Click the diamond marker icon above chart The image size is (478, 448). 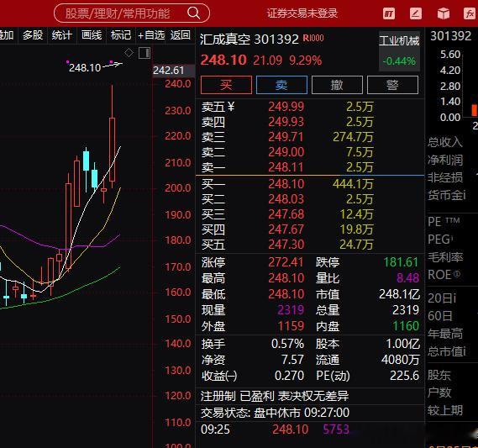129,53
